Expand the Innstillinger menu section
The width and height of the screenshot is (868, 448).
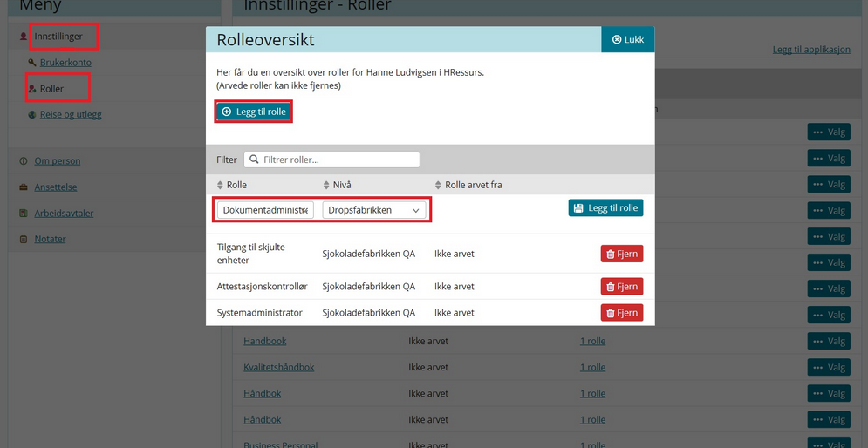(58, 37)
